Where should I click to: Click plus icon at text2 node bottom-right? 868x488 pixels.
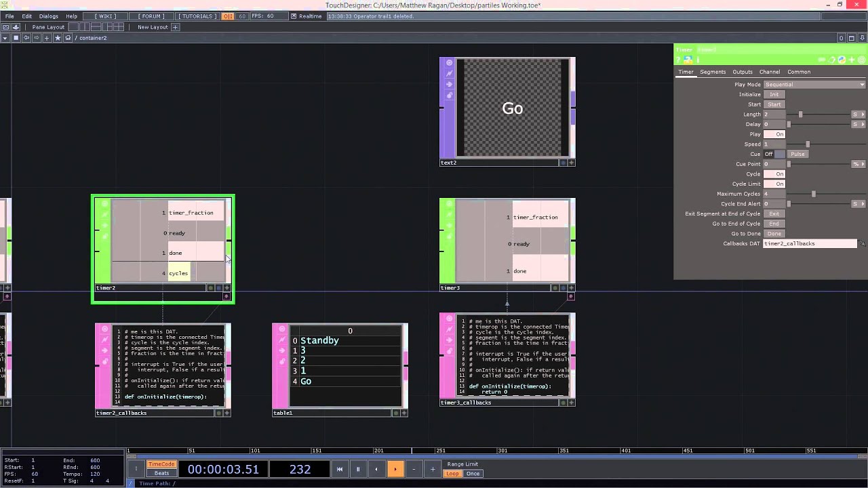[x=571, y=163]
